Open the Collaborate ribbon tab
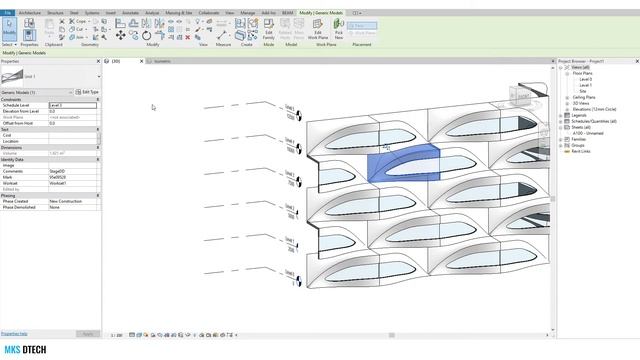This screenshot has height=360, width=640. coord(209,13)
